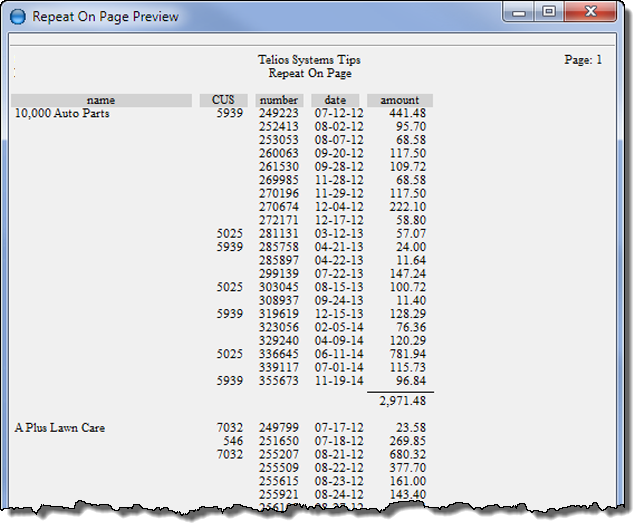Click the 'Page: 1' indicator
This screenshot has height=532, width=640.
[x=583, y=60]
